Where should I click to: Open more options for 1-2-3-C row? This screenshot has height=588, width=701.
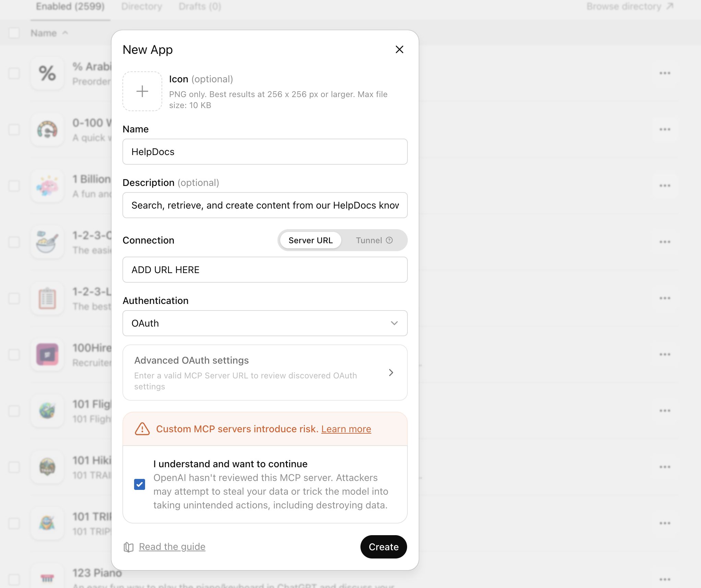[x=665, y=242]
